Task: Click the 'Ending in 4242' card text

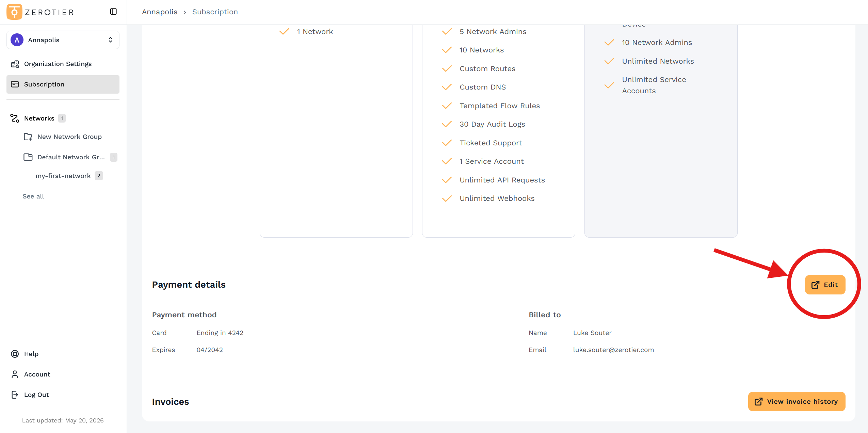Action: coord(220,333)
